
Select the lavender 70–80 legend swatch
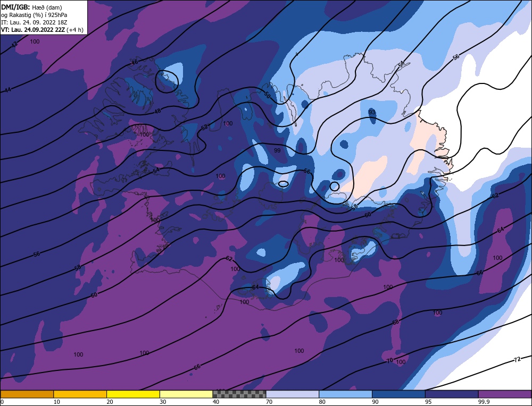pyautogui.click(x=293, y=394)
